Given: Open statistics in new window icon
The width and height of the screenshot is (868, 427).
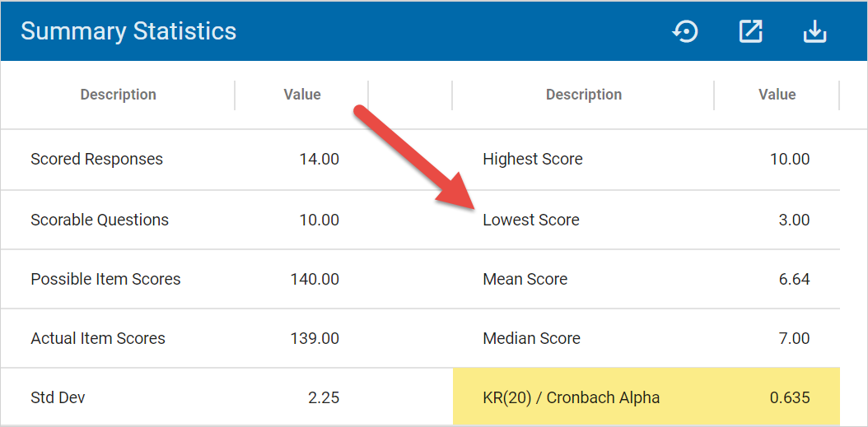Looking at the screenshot, I should click(x=750, y=31).
